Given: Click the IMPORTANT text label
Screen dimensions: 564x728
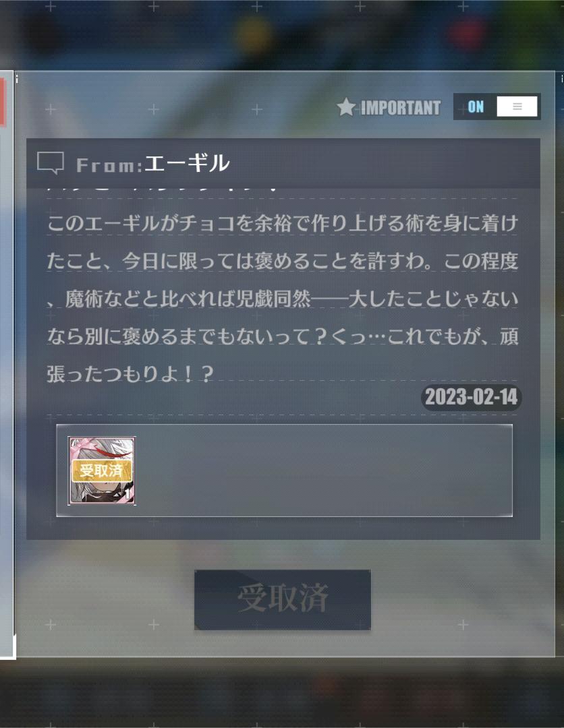Looking at the screenshot, I should pos(401,108).
